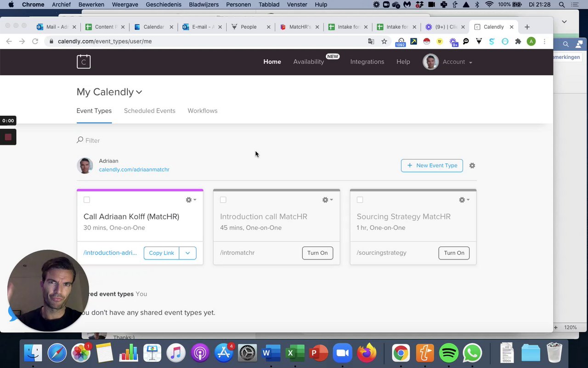Open Chrome Extensions puzzle-piece icon
This screenshot has width=588, height=368.
[x=518, y=41]
